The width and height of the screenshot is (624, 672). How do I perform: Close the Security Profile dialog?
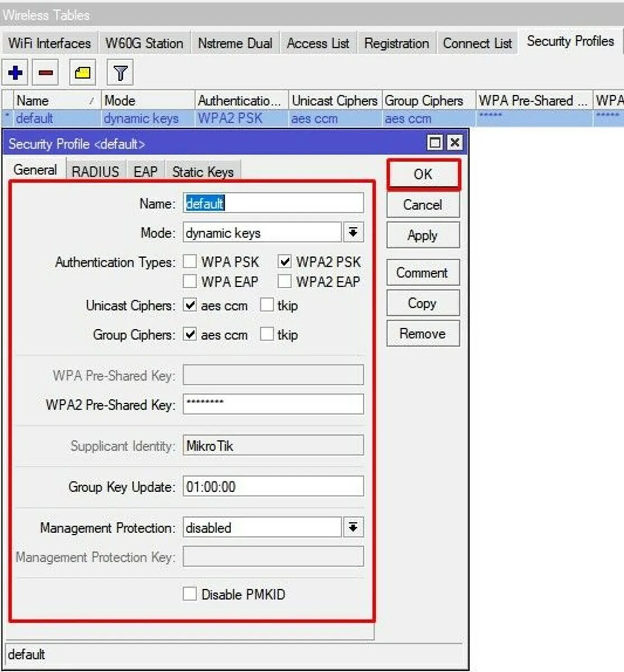(x=455, y=142)
